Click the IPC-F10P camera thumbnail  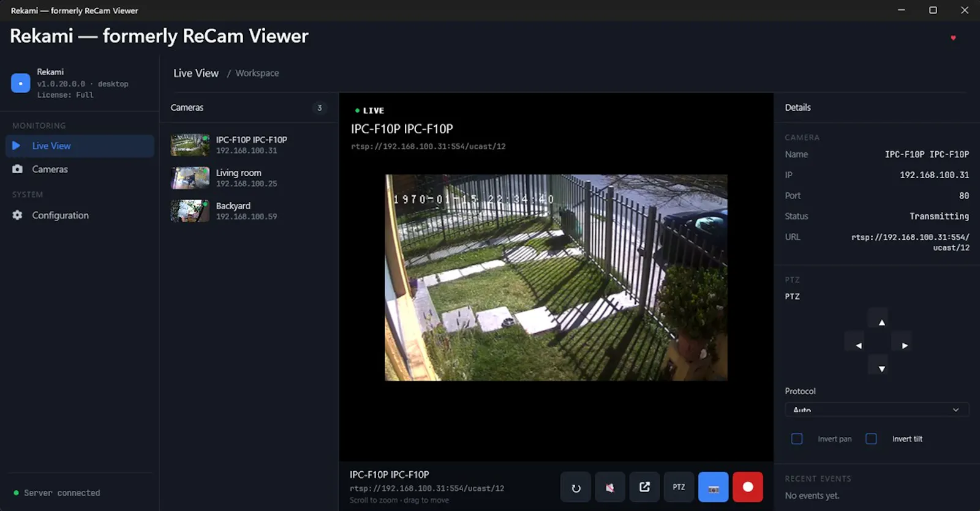[190, 145]
